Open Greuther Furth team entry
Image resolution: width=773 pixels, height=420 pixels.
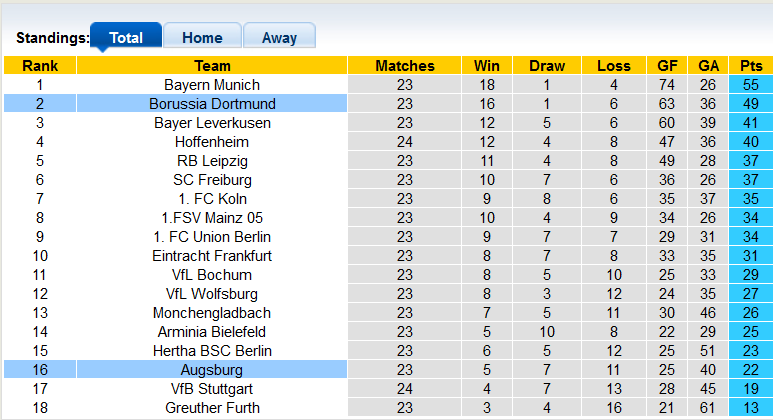(212, 408)
